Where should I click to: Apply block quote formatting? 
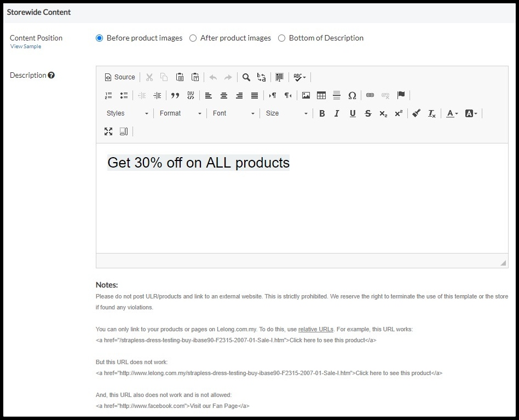(x=175, y=95)
